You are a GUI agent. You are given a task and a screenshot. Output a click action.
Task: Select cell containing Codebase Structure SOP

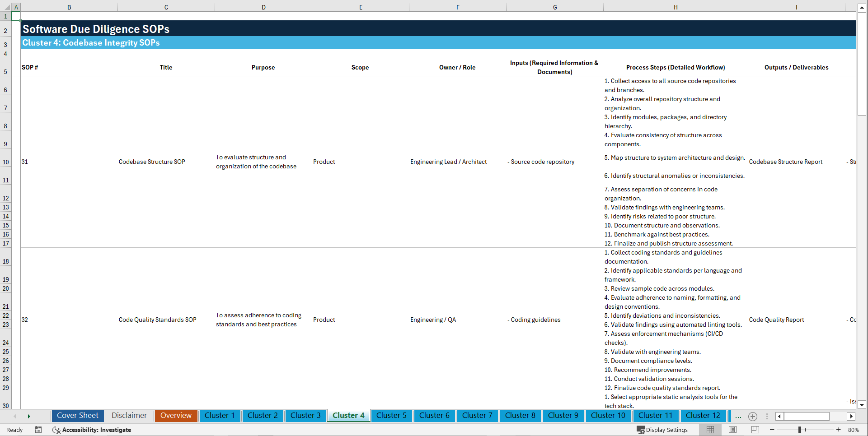(x=152, y=162)
